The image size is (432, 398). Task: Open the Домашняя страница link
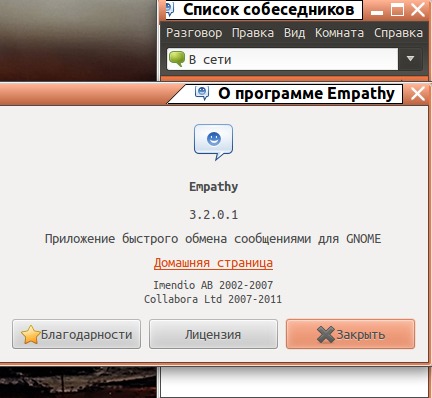[213, 263]
